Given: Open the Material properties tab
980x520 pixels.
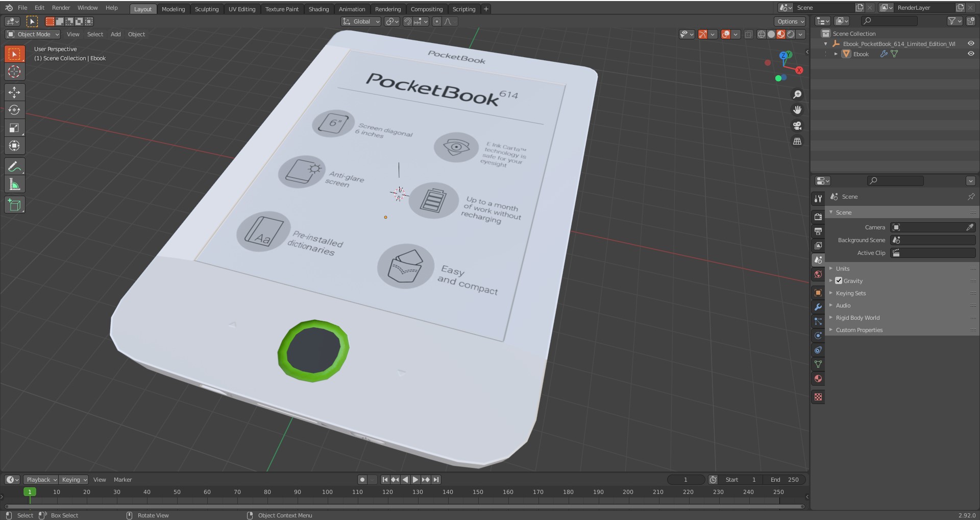Looking at the screenshot, I should [x=818, y=379].
